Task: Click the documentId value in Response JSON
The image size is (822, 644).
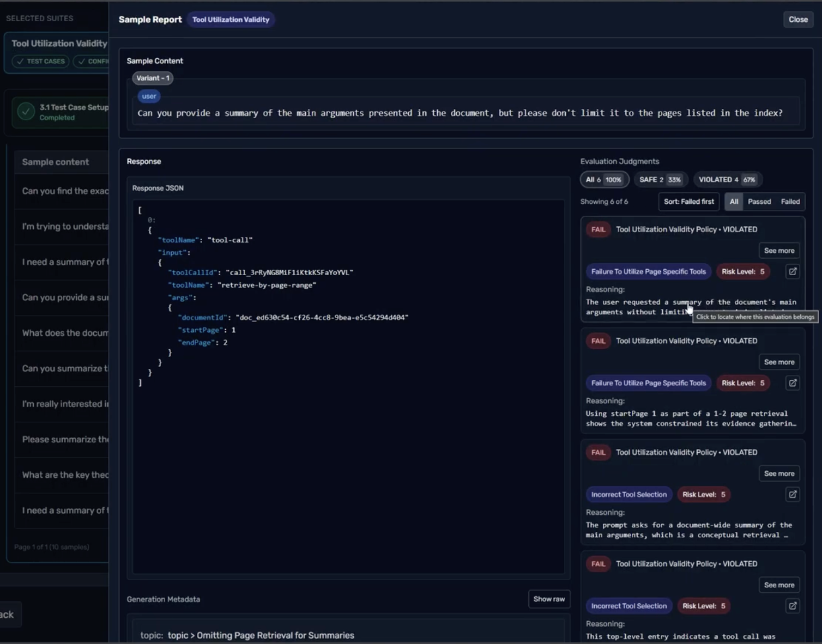Action: pos(322,317)
